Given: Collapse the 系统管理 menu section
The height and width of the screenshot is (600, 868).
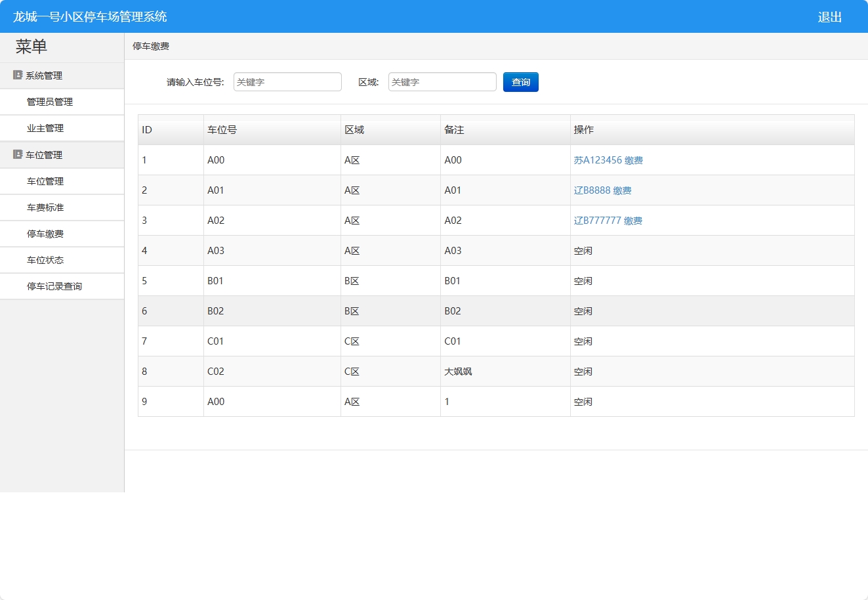Looking at the screenshot, I should tap(44, 76).
